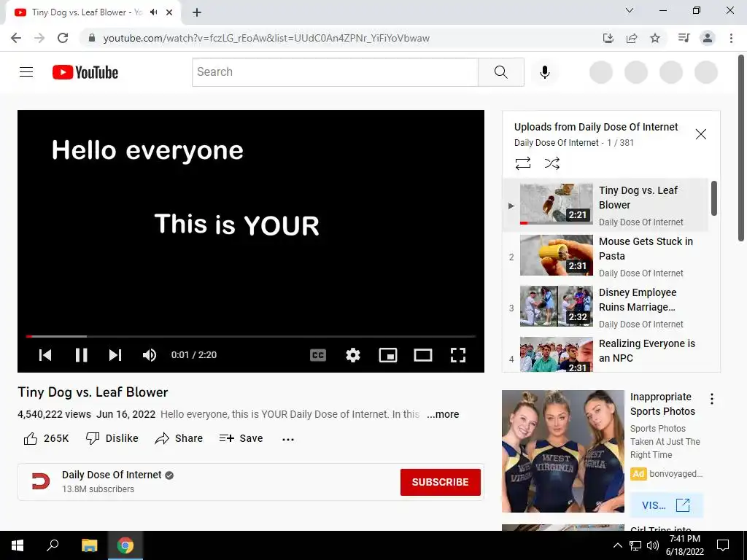
Task: Pause the playing video
Action: click(81, 355)
